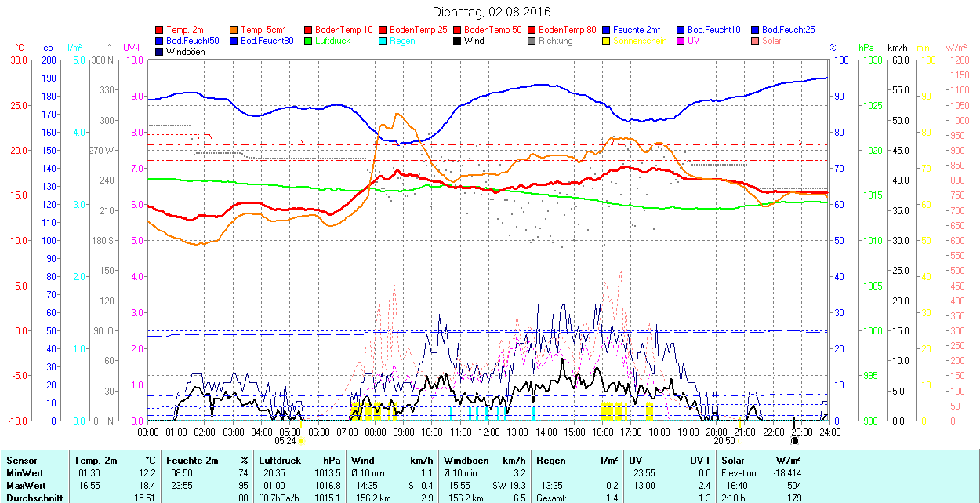The image size is (980, 503).
Task: Click the moon phase icon below 23:00
Action: tap(795, 441)
